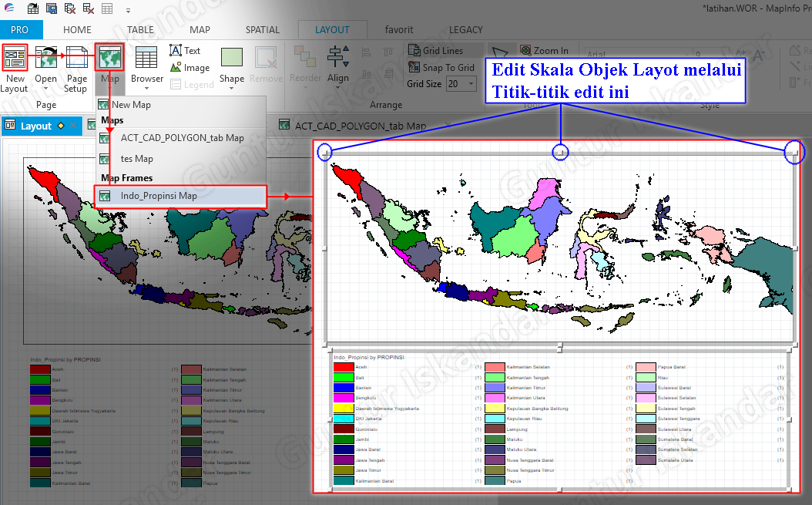Open the Page Setup tool
The height and width of the screenshot is (505, 812).
pyautogui.click(x=76, y=58)
